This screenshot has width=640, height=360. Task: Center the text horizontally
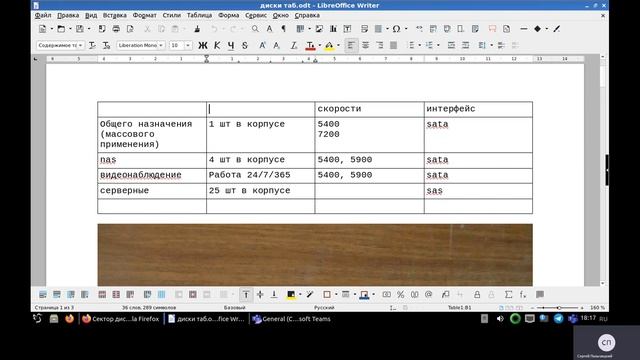tap(365, 45)
